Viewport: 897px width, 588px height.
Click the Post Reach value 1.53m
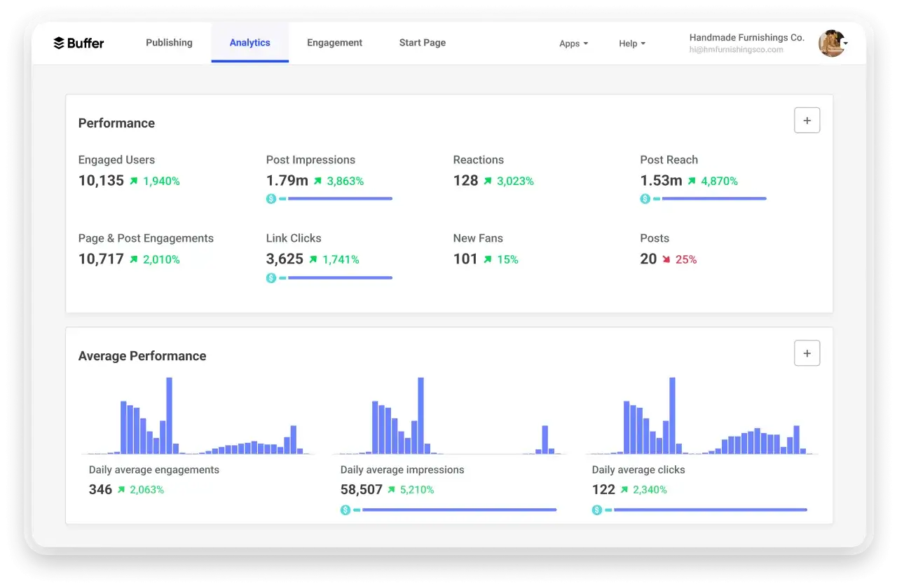tap(661, 180)
